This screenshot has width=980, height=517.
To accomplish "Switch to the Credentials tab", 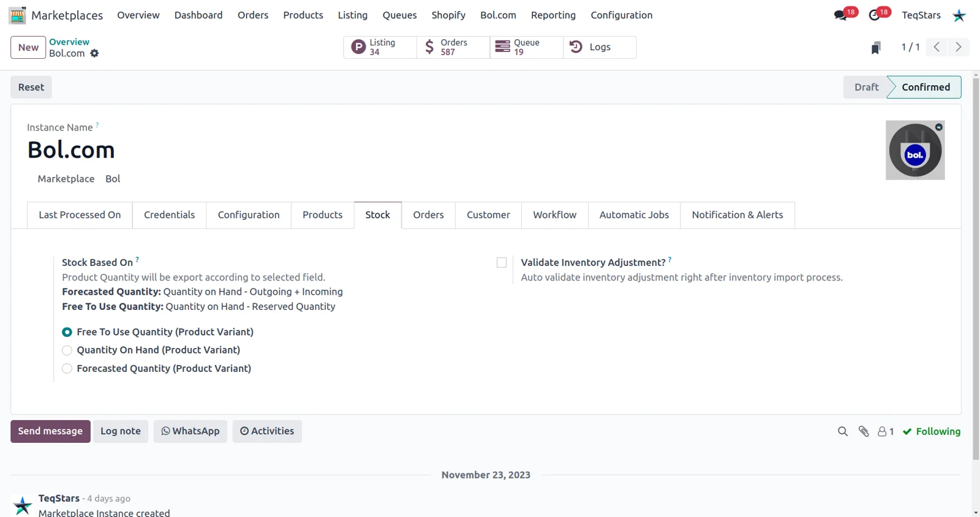I will point(169,215).
